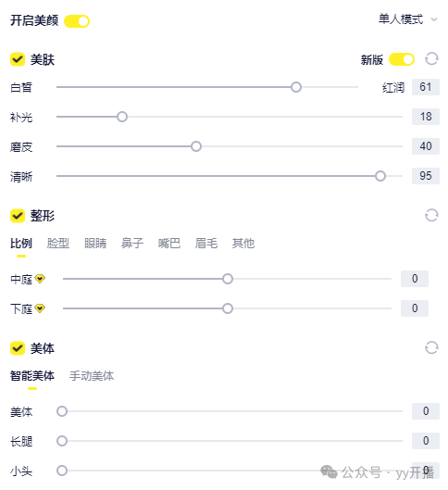Reset the 整形 section with refresh icon
Viewport: 448px width, 490px height.
(x=431, y=215)
